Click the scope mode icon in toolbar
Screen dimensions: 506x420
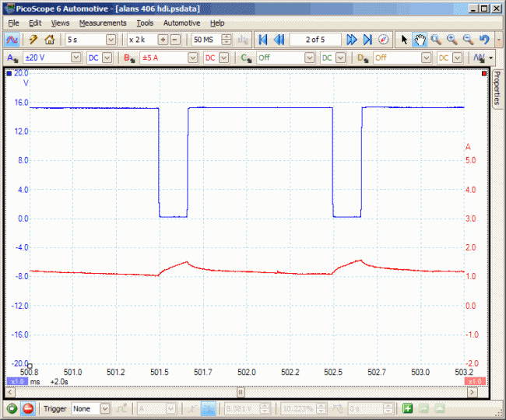tap(13, 40)
